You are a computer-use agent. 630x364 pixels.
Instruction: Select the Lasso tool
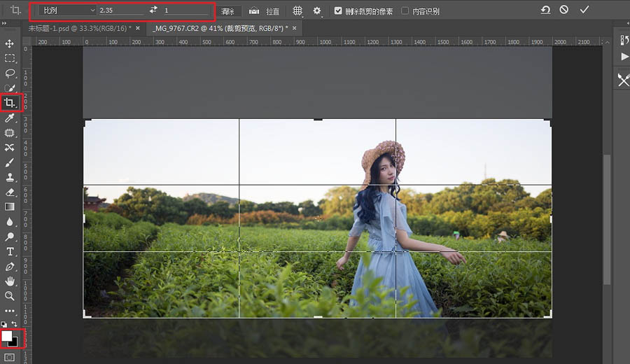tap(10, 73)
